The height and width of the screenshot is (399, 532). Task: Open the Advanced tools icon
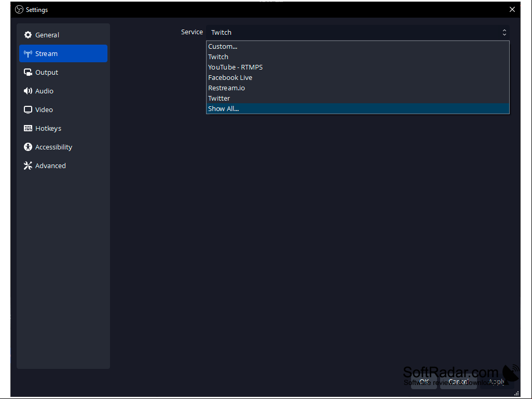[28, 166]
